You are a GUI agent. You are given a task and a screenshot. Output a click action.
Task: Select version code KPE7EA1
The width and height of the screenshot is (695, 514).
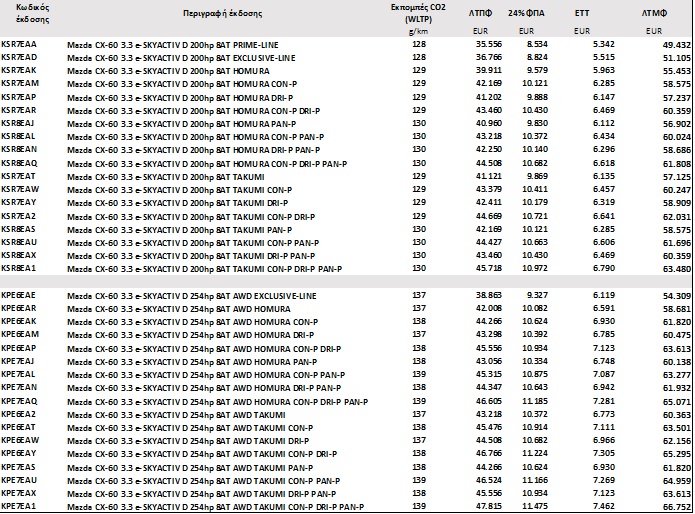click(x=18, y=506)
